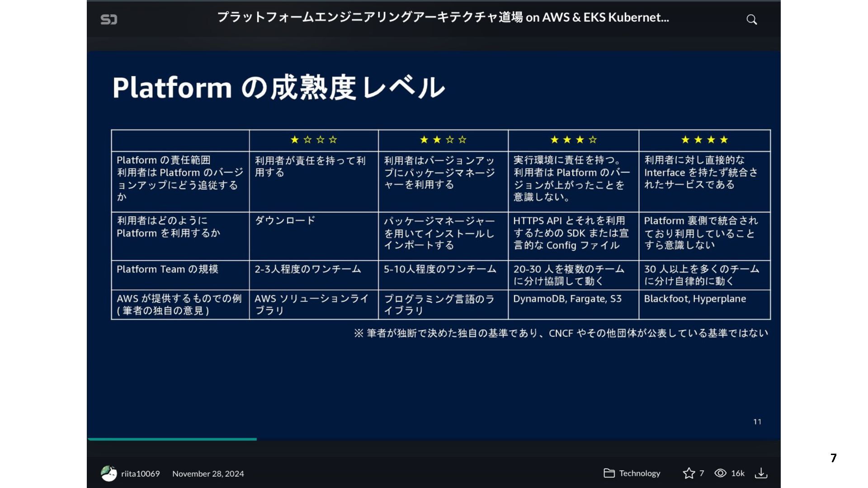The height and width of the screenshot is (488, 868).
Task: Open search with the magnifier icon
Action: point(751,19)
